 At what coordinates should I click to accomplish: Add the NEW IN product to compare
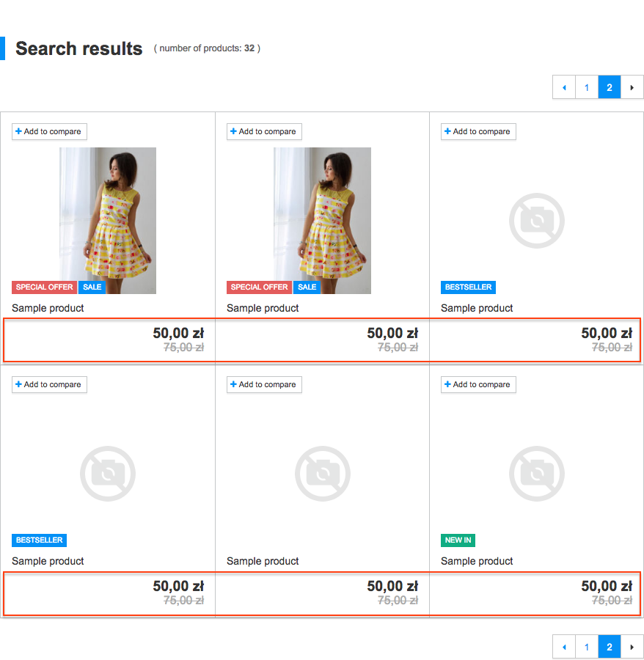(x=478, y=384)
